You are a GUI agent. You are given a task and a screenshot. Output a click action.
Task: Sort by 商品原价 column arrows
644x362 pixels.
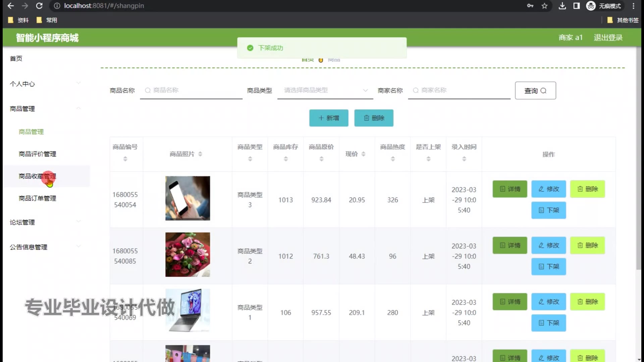[x=321, y=159]
